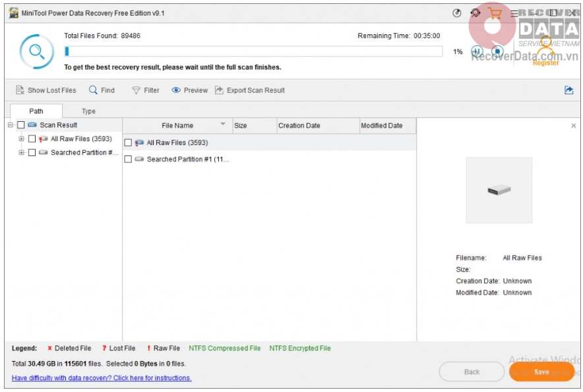The width and height of the screenshot is (583, 392).
Task: Sort by Modified Date column
Action: coord(388,126)
